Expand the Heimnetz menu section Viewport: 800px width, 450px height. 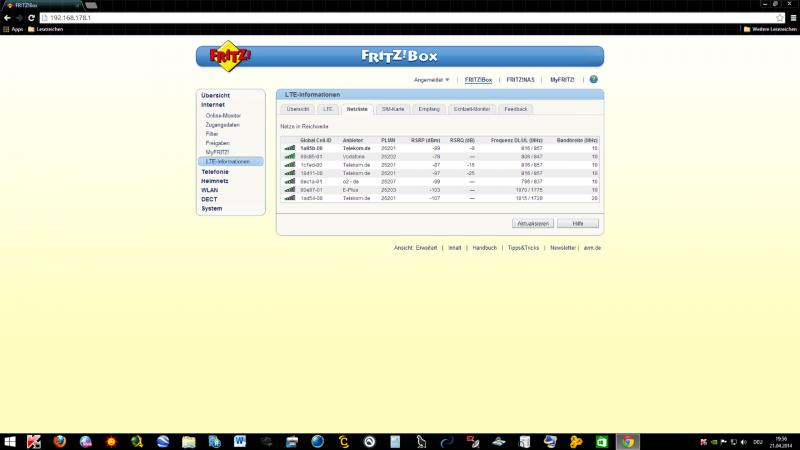pyautogui.click(x=215, y=181)
